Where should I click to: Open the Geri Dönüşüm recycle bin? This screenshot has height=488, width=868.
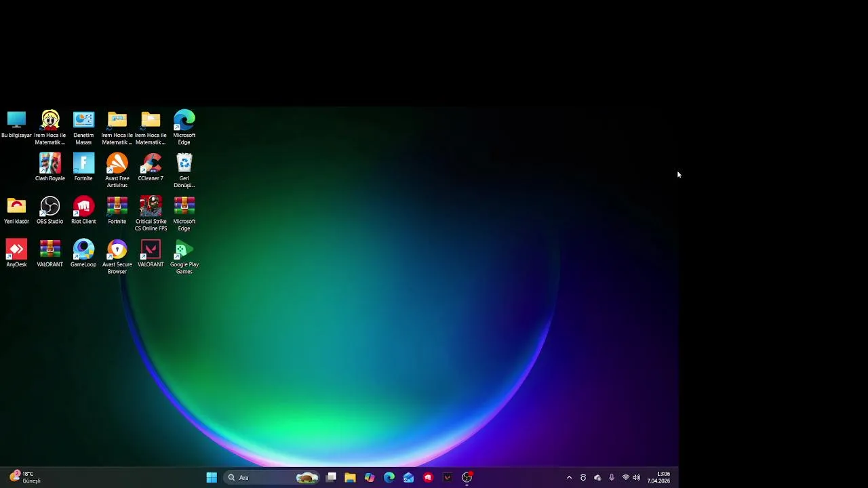[x=184, y=170]
